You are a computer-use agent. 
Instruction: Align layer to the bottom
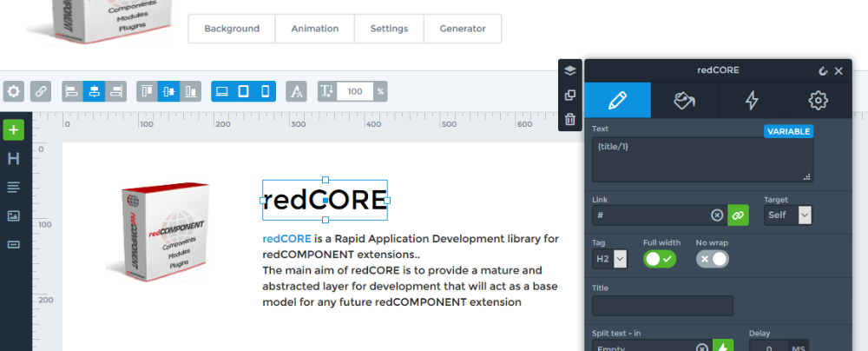click(x=190, y=91)
